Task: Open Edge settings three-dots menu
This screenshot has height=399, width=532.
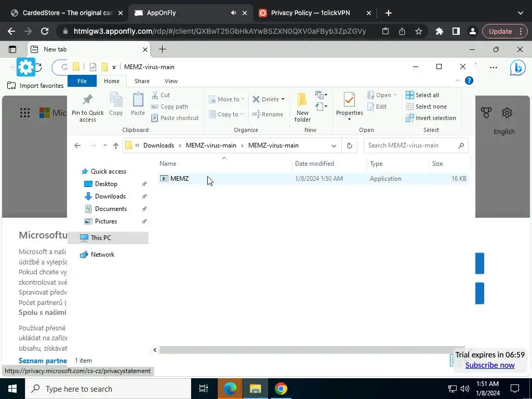Action: pyautogui.click(x=494, y=67)
